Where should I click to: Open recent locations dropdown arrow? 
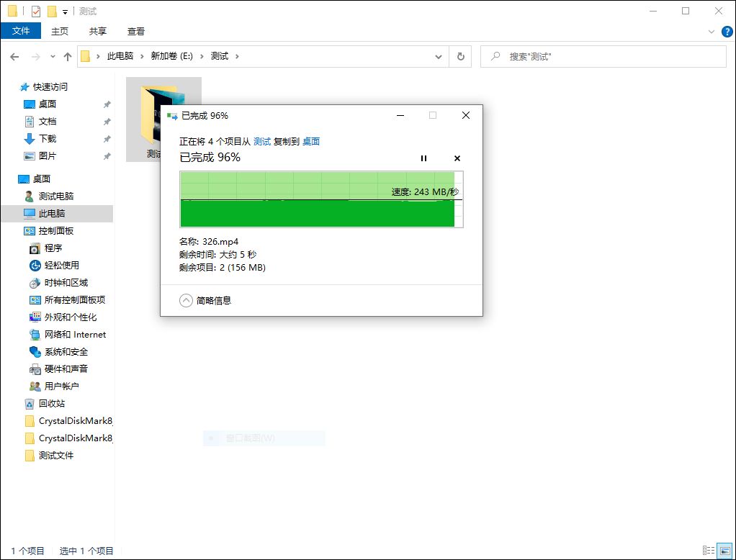(x=53, y=57)
